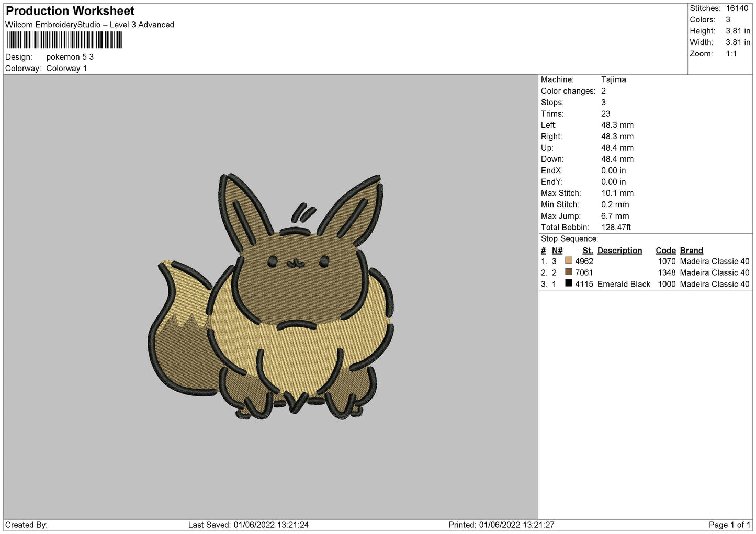Click the Max Stitch value '10.1 mm'
Image resolution: width=756 pixels, height=534 pixels.
[x=617, y=193]
